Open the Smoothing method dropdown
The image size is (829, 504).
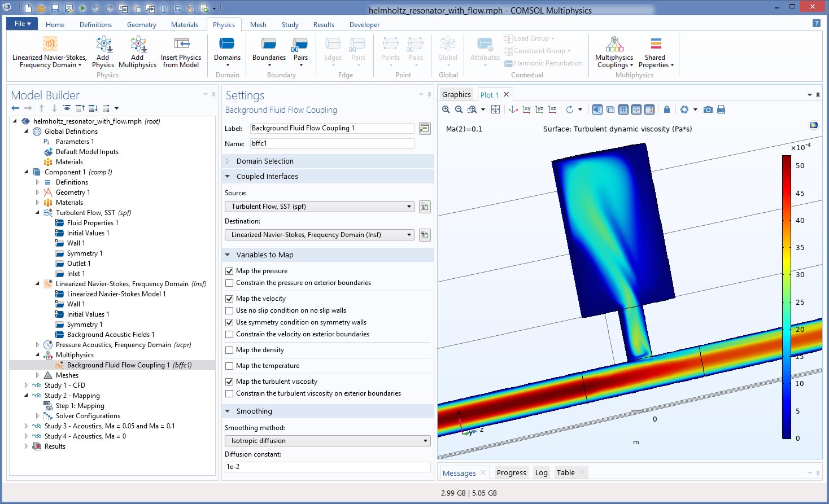coord(328,441)
